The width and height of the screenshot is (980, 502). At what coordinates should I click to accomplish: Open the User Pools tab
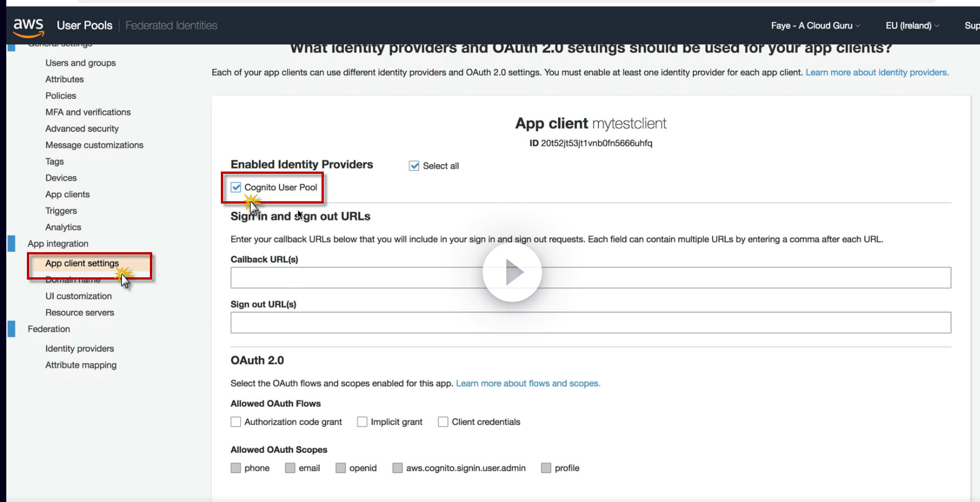pos(85,25)
